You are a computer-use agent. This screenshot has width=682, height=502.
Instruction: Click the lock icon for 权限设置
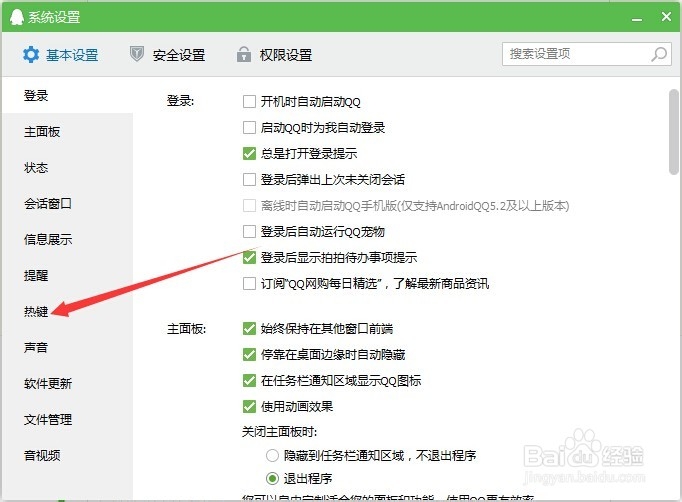[244, 54]
